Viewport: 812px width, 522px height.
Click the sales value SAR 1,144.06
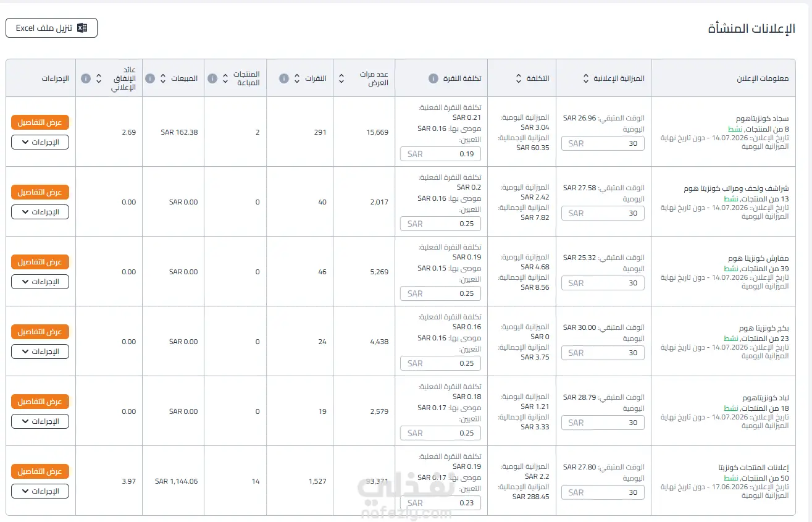click(177, 481)
